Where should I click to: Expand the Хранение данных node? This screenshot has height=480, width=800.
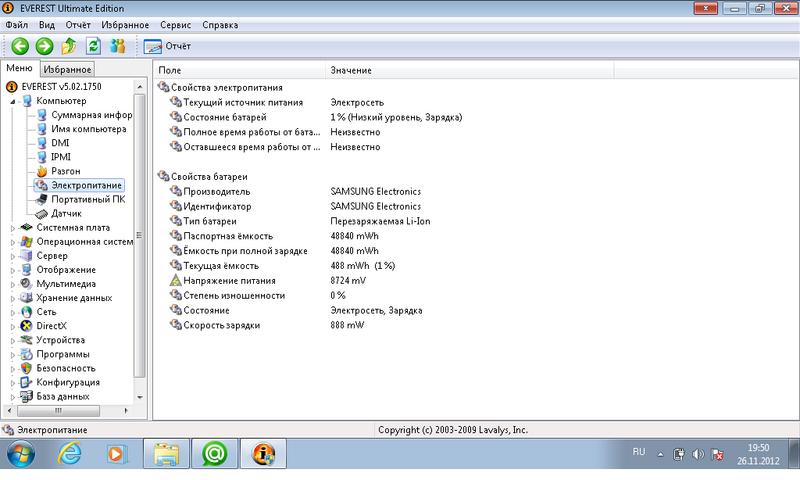pyautogui.click(x=13, y=298)
